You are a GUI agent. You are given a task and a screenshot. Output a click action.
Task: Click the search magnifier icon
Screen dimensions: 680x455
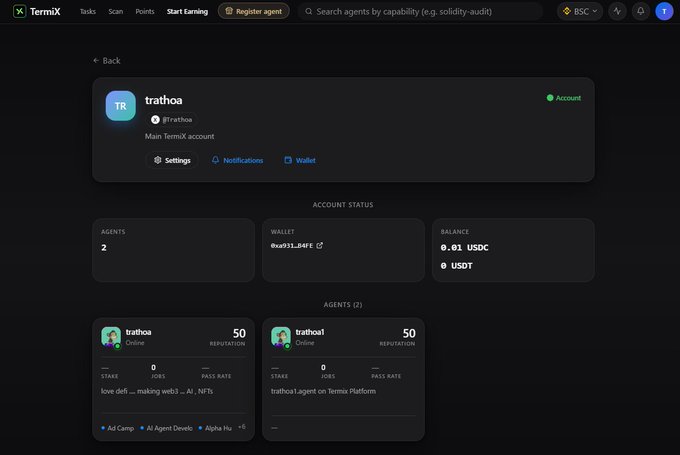308,11
